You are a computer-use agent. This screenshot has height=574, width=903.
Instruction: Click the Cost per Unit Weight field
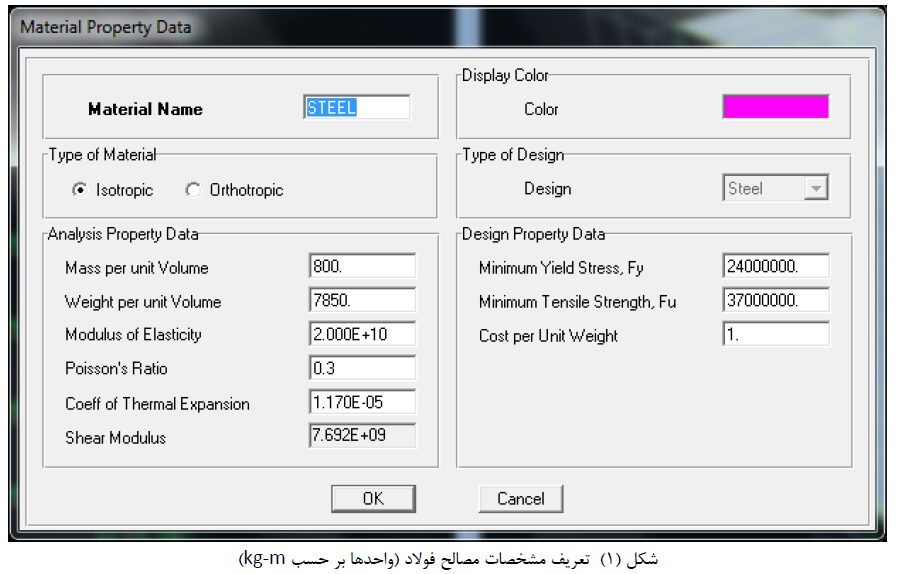coord(776,334)
